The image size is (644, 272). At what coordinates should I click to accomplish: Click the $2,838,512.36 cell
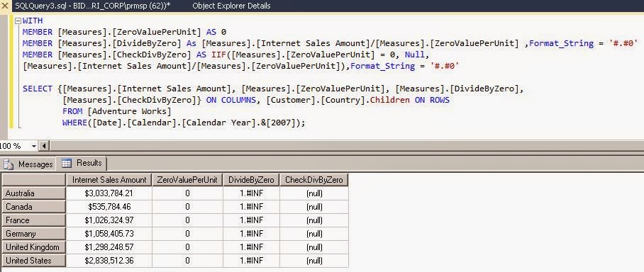pos(109,261)
